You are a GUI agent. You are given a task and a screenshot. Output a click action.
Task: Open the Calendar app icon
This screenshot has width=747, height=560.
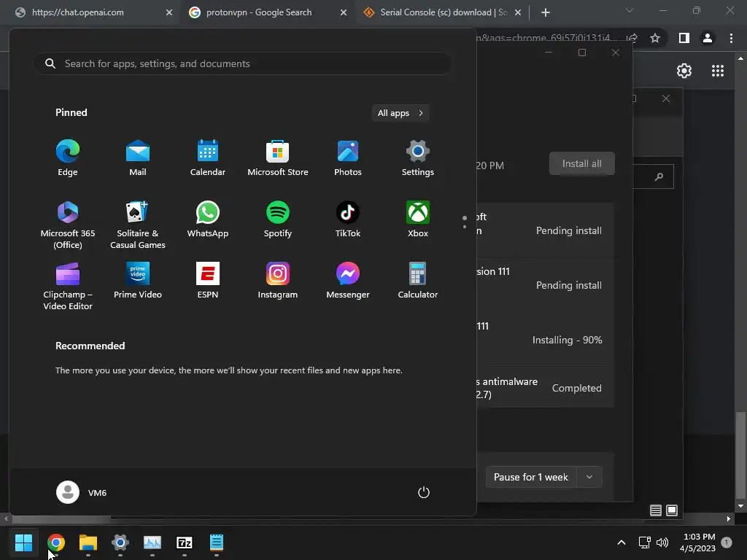pos(208,158)
